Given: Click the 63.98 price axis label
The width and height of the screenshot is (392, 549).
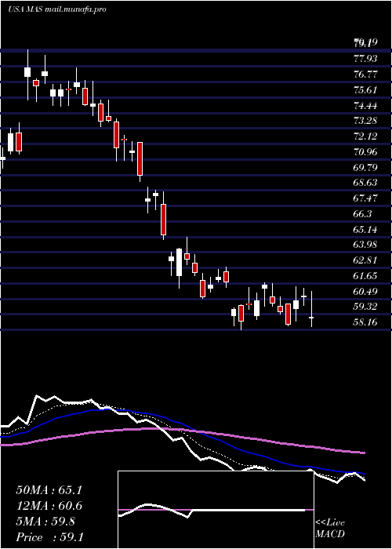Looking at the screenshot, I should pos(365,245).
